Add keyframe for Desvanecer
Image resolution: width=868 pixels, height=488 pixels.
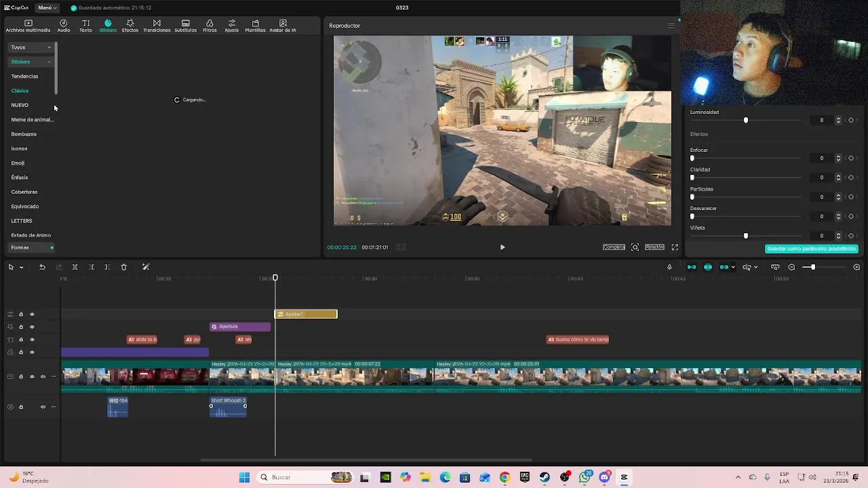[x=851, y=217]
